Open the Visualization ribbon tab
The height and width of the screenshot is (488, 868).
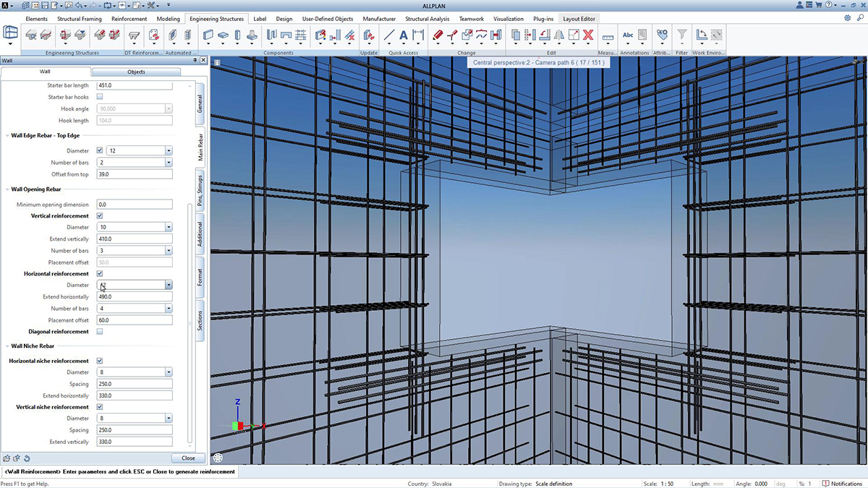pyautogui.click(x=509, y=19)
